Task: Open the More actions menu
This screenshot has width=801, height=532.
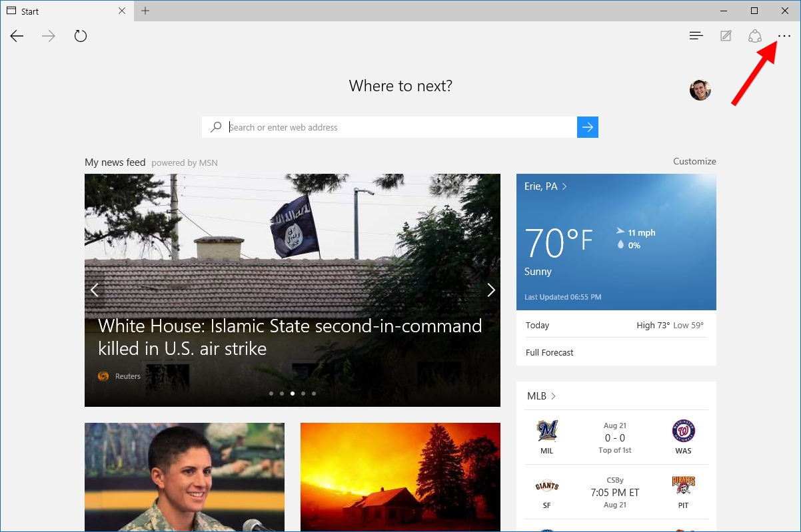Action: pos(784,35)
